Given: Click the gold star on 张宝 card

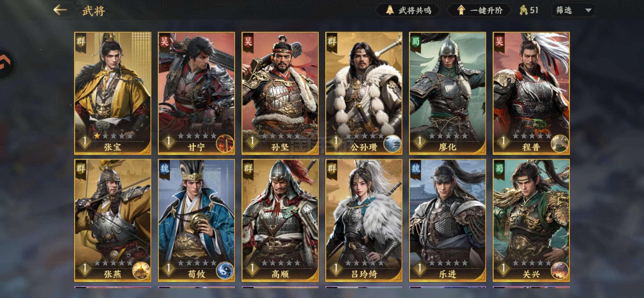Looking at the screenshot, I should click(x=97, y=136).
